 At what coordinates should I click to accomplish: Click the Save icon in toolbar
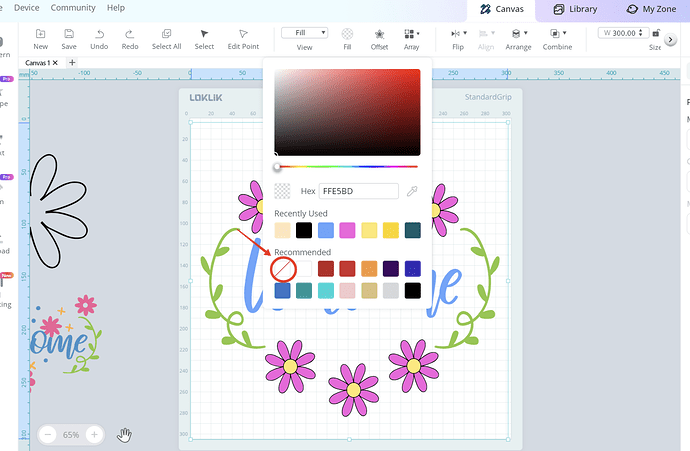coord(69,34)
